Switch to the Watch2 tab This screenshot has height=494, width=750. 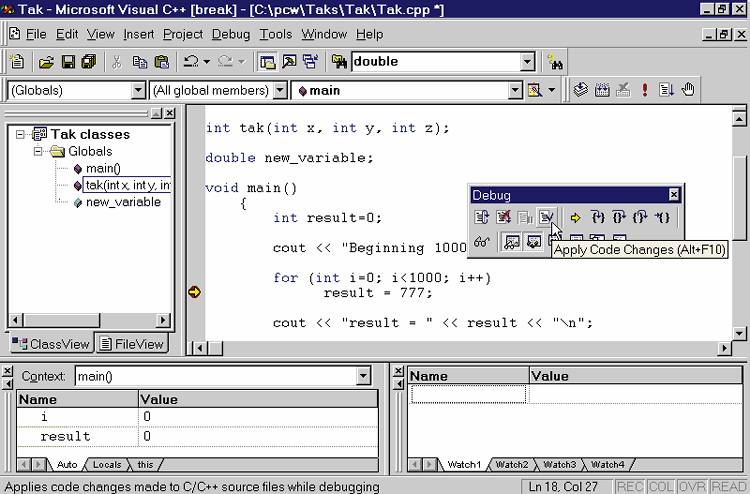pyautogui.click(x=511, y=464)
